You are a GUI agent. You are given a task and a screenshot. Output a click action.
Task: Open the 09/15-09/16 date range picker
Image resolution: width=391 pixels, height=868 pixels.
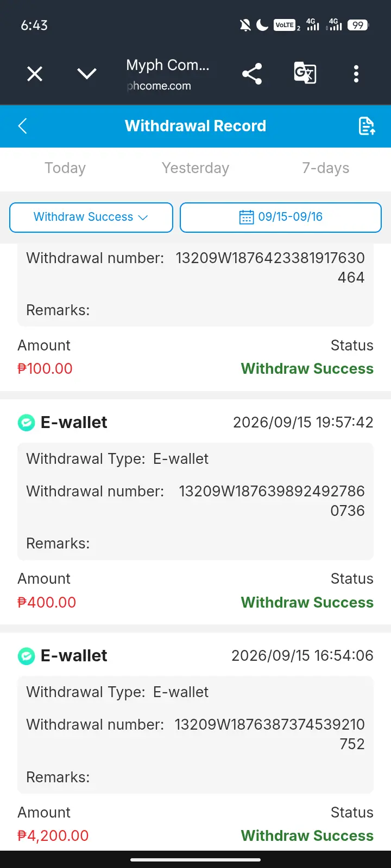tap(281, 217)
